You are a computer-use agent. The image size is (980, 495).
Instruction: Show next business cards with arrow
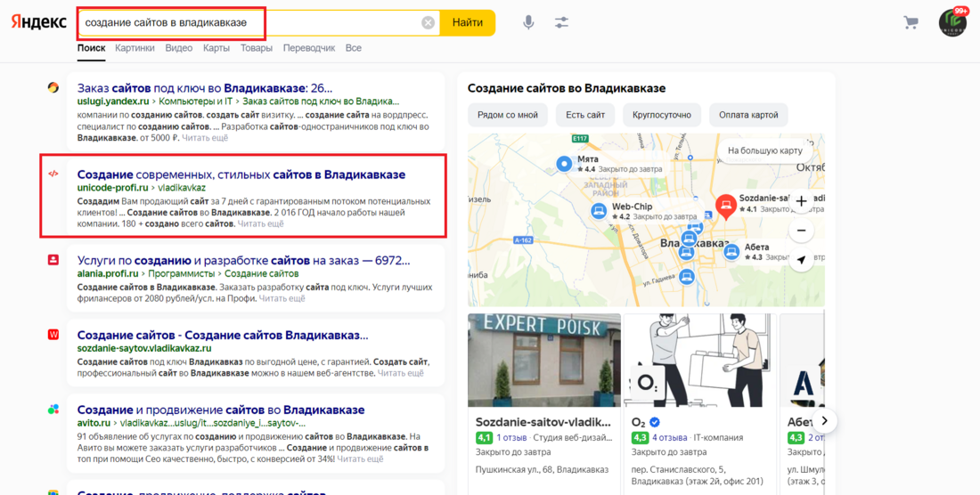pos(824,421)
